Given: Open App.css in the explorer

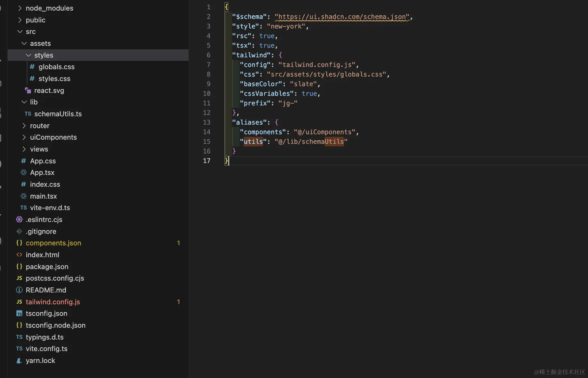Looking at the screenshot, I should coord(43,161).
